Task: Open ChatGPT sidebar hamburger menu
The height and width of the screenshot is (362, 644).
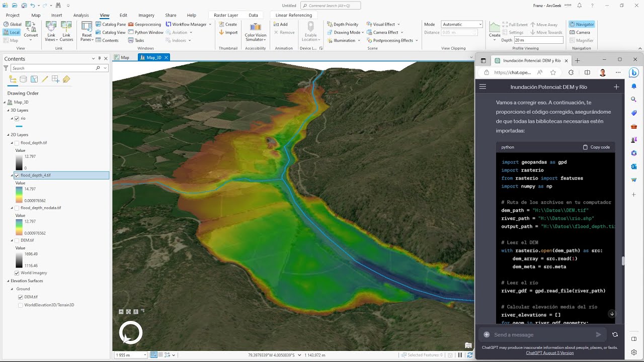Action: pyautogui.click(x=482, y=87)
